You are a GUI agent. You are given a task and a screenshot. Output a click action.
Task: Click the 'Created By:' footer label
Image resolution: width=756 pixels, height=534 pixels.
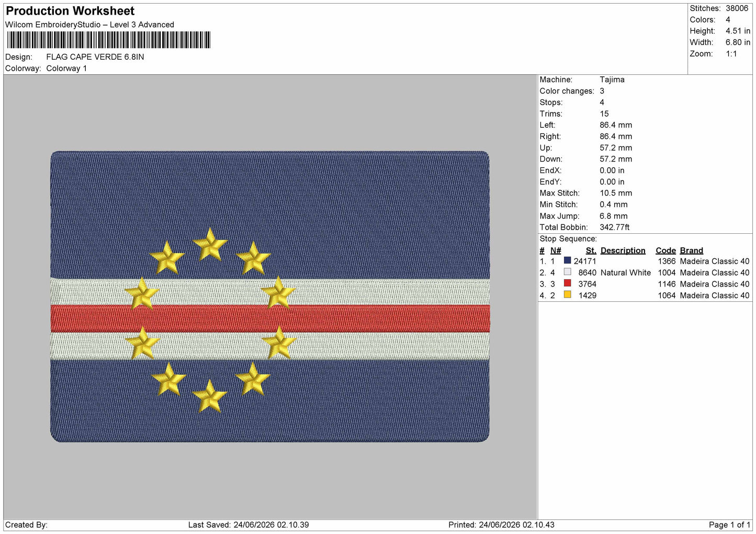point(26,525)
